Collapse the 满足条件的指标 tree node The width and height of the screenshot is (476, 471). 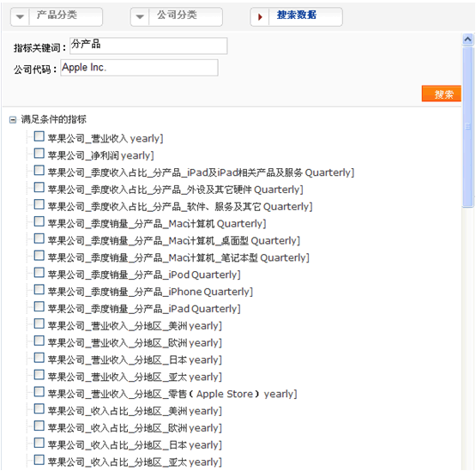[x=13, y=119]
